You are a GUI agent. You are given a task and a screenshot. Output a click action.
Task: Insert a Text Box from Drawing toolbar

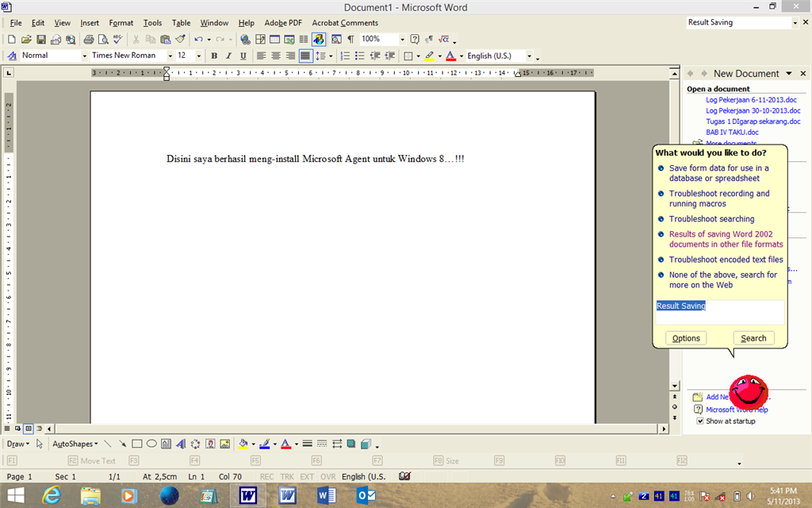pyautogui.click(x=166, y=444)
